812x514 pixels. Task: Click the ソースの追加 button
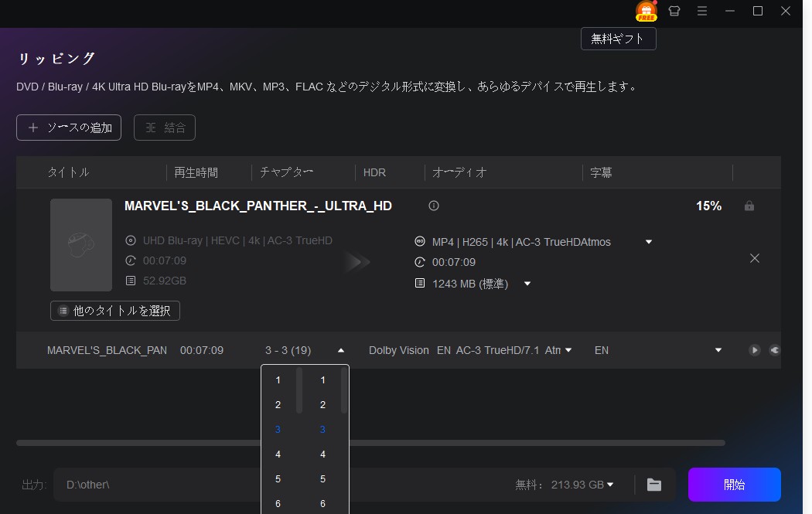click(x=69, y=128)
